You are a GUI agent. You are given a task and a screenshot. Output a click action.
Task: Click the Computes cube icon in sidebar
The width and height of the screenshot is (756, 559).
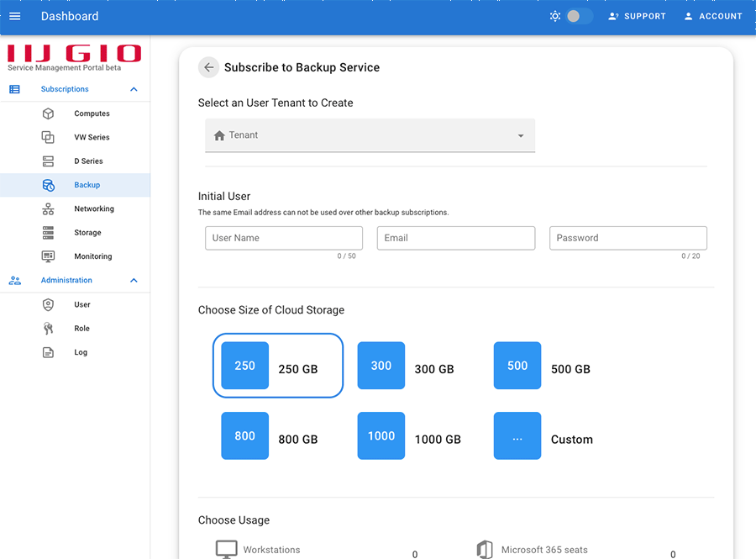tap(48, 113)
